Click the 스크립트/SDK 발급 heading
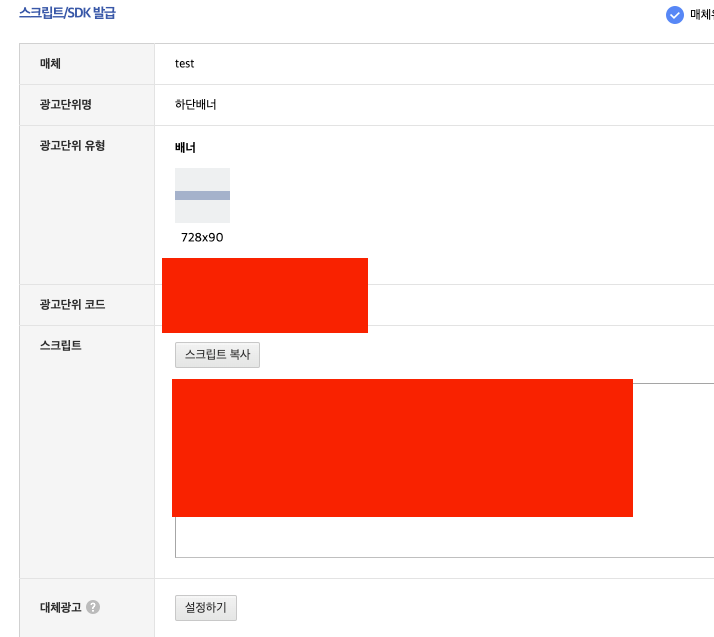This screenshot has width=714, height=637. [67, 13]
